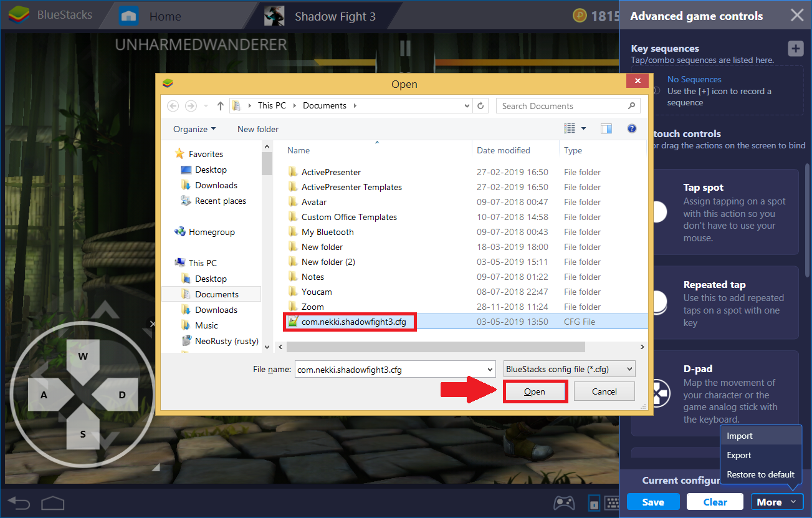Click the Android back navigation icon
The height and width of the screenshot is (518, 812).
click(x=19, y=502)
